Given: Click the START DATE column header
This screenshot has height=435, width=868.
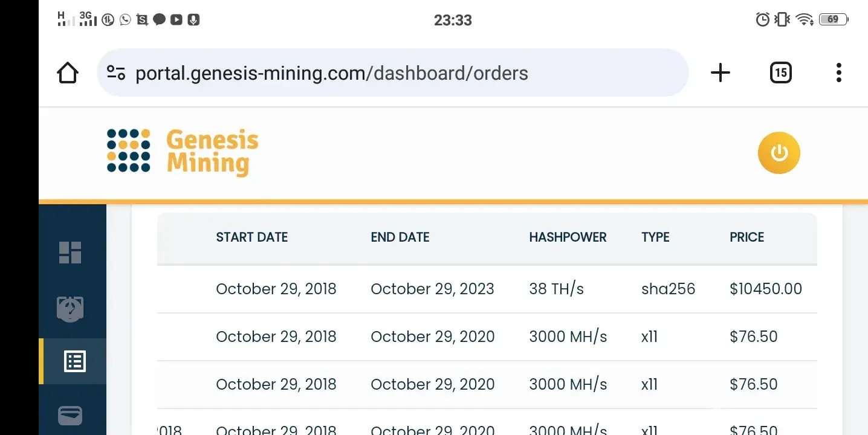Looking at the screenshot, I should [x=251, y=237].
